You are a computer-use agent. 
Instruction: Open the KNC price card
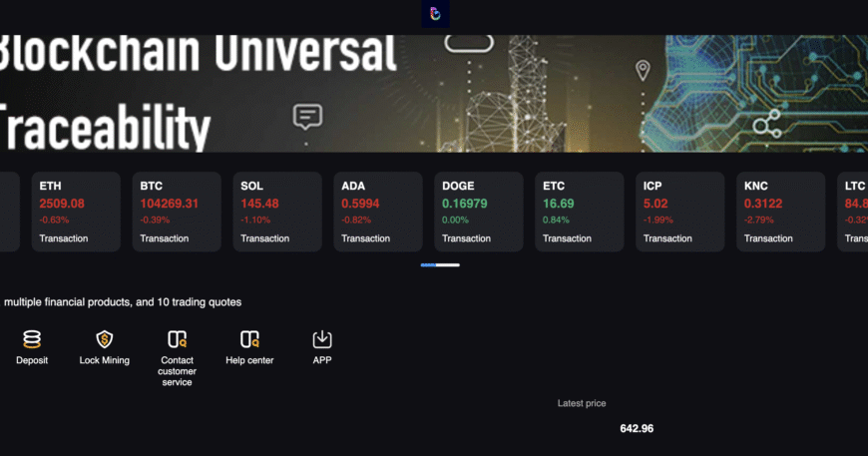tap(781, 212)
